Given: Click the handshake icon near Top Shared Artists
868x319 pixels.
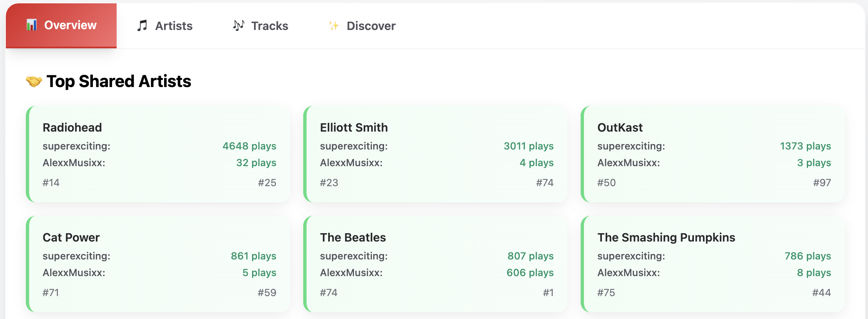Looking at the screenshot, I should (34, 81).
